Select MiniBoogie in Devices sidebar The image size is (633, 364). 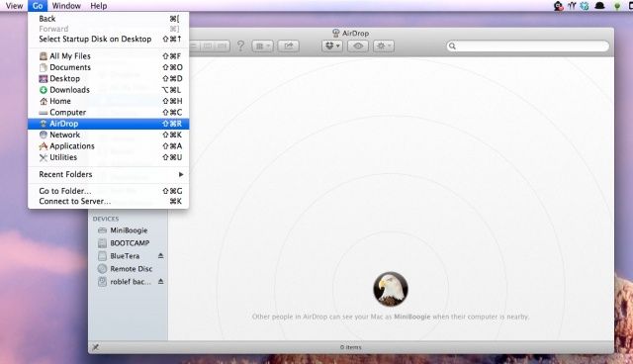128,230
